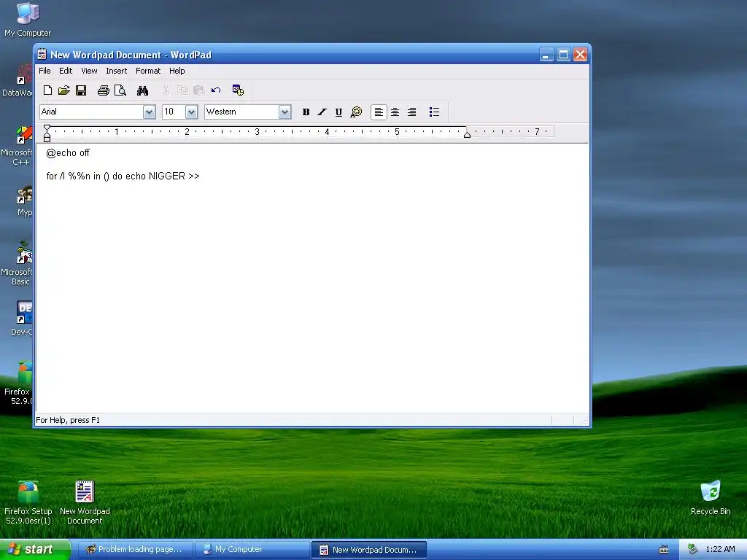Undo the last action with the Undo arrow
747x560 pixels.
click(216, 90)
